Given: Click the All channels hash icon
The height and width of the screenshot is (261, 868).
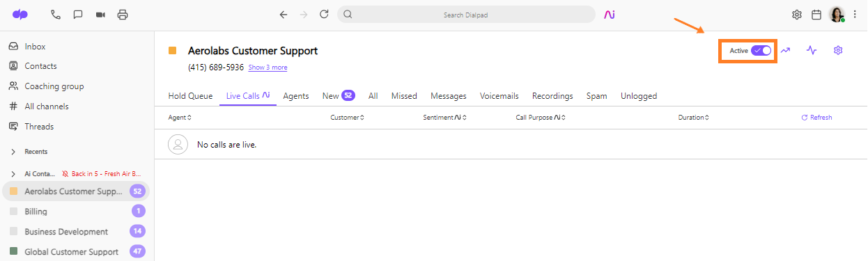Looking at the screenshot, I should (x=13, y=106).
